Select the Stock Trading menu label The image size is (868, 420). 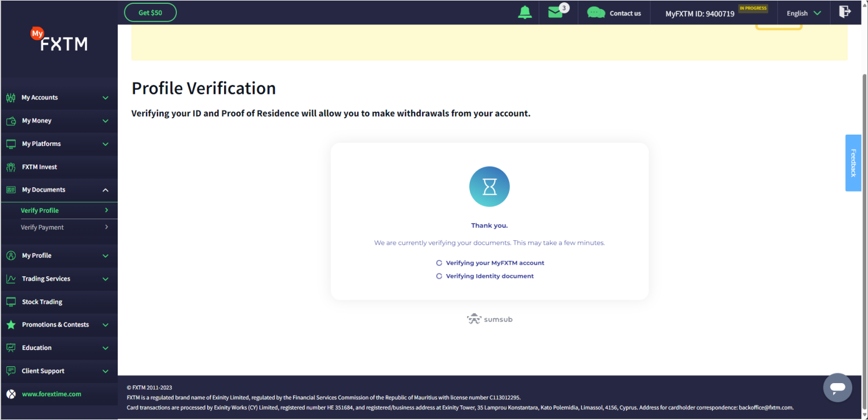click(x=42, y=302)
